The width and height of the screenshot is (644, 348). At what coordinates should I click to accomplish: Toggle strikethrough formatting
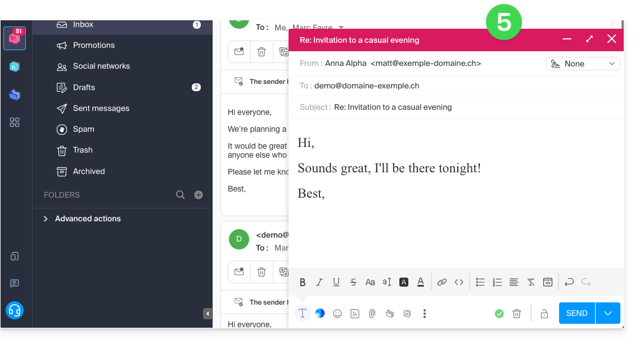pyautogui.click(x=353, y=282)
